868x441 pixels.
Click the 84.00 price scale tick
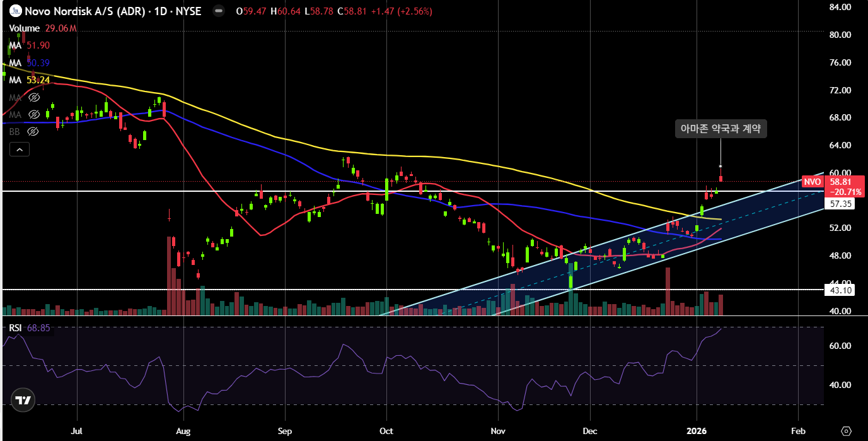coord(841,7)
